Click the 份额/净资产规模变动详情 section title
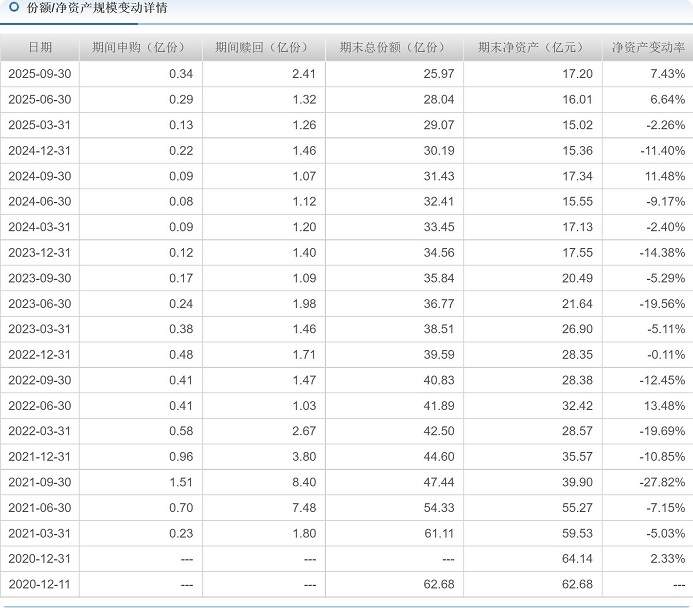This screenshot has height=608, width=693. coord(97,8)
